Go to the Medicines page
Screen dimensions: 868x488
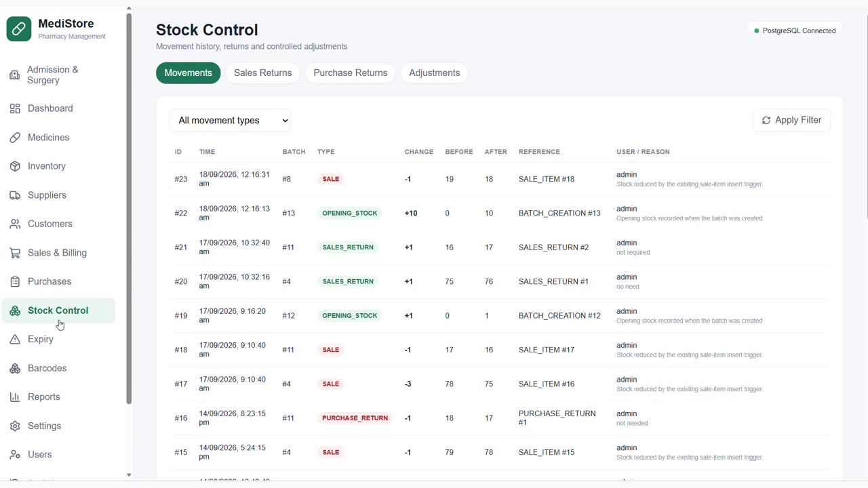pos(58,138)
